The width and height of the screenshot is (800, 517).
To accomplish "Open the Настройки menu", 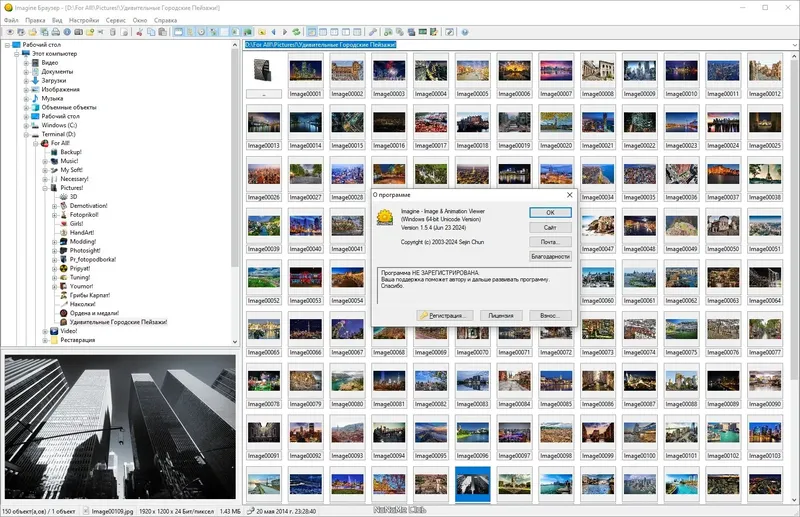I will point(84,20).
